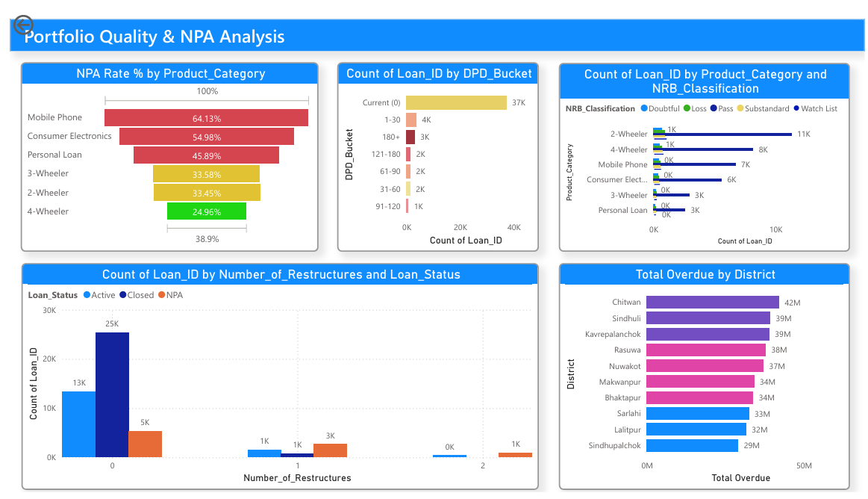The width and height of the screenshot is (868, 499).
Task: Click the 25K Closed loans column
Action: (x=112, y=395)
